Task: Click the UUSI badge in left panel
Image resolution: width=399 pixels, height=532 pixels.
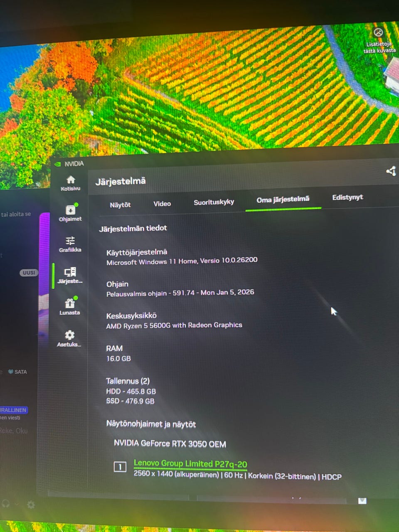Action: (x=29, y=273)
